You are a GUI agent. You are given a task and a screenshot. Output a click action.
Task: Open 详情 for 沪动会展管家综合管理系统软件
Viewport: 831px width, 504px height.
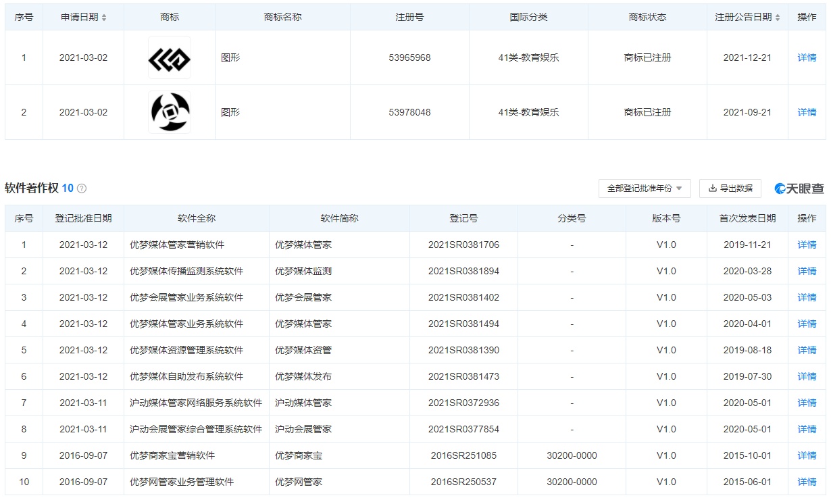pos(807,429)
